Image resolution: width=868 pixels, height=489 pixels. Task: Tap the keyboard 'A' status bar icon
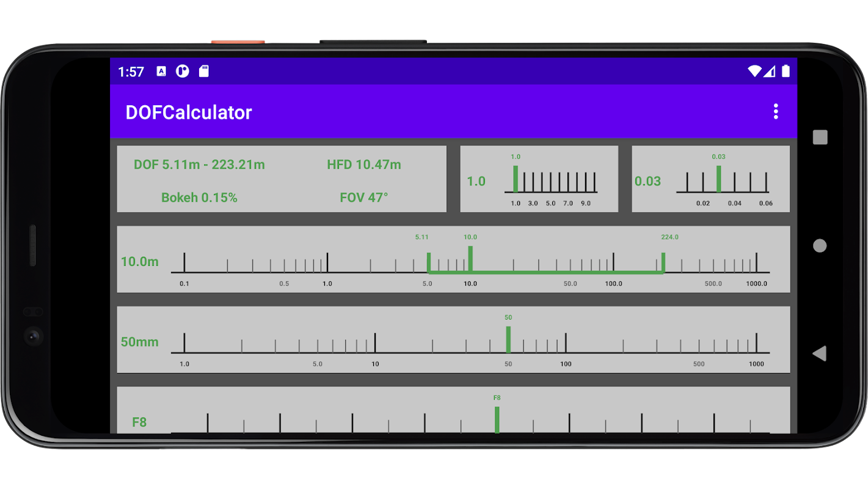(x=161, y=72)
